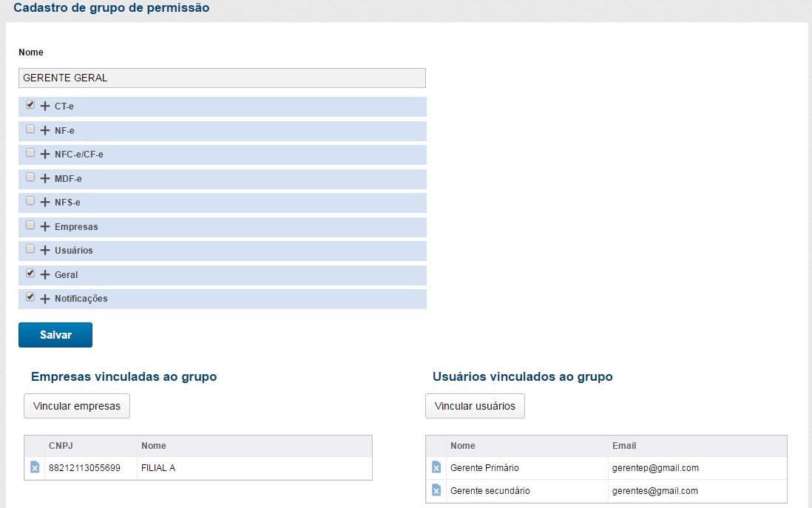Expand the NF-e permissions section
The image size is (812, 508).
tap(45, 131)
